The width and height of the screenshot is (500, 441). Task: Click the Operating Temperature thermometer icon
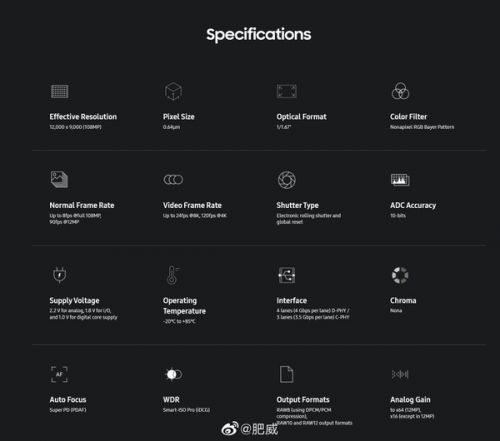click(173, 275)
